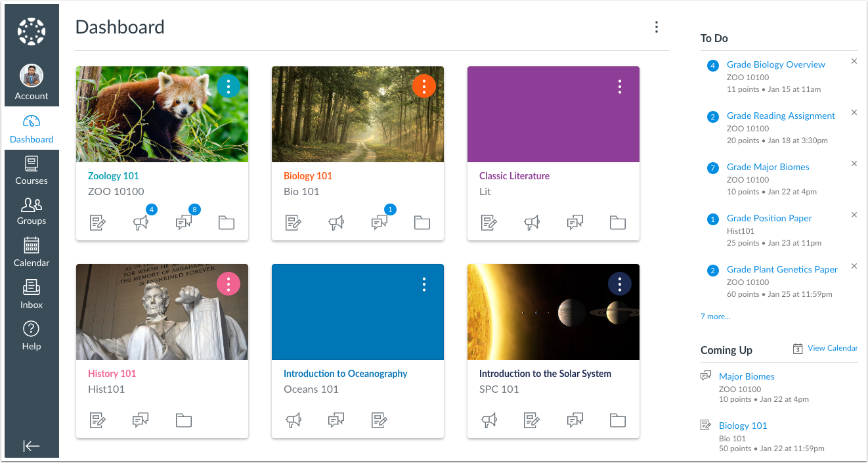Image resolution: width=868 pixels, height=463 pixels.
Task: Open the Dashboard options menu
Action: (656, 27)
